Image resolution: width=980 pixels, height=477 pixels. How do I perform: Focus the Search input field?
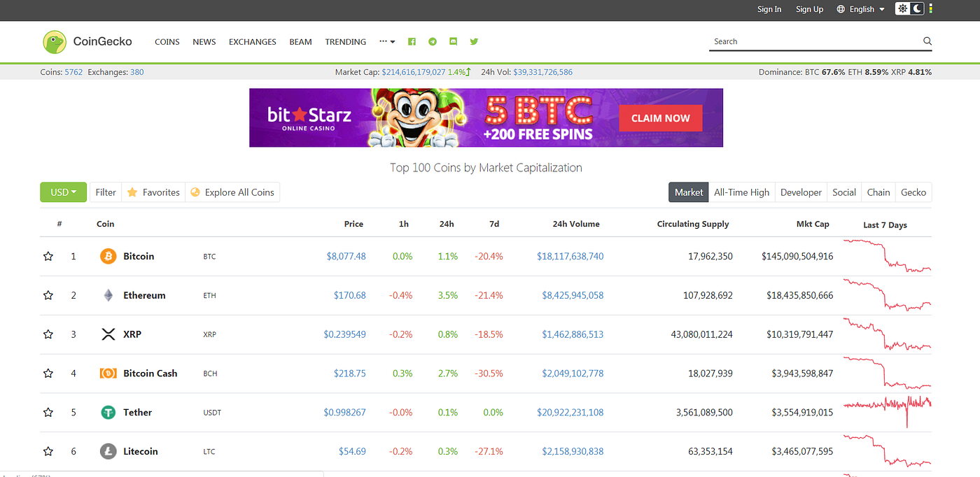[x=815, y=41]
